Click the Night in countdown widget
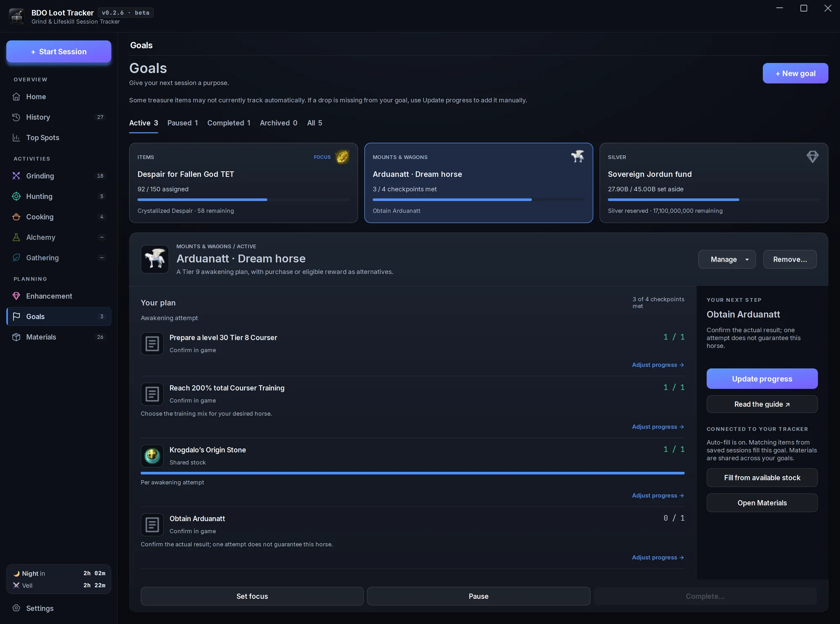This screenshot has height=624, width=840. (59, 574)
